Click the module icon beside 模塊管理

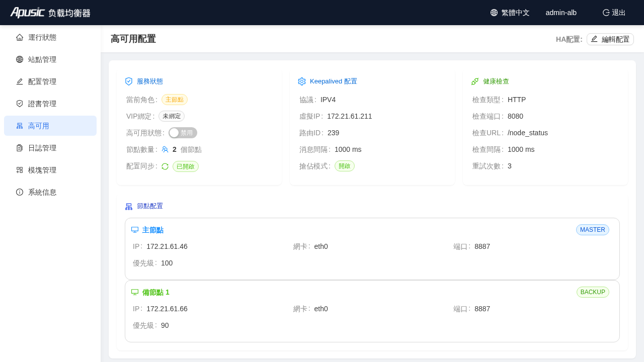pyautogui.click(x=20, y=170)
